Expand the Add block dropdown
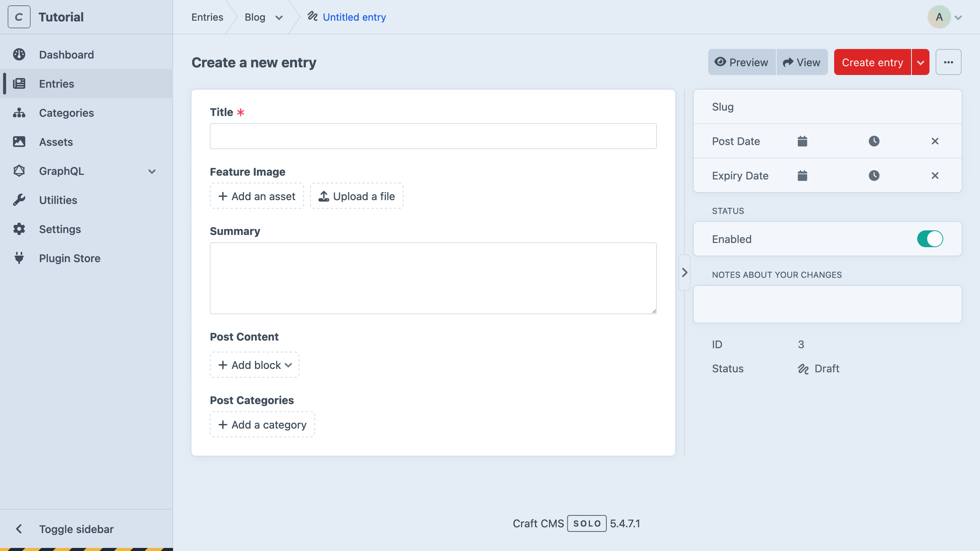 254,365
